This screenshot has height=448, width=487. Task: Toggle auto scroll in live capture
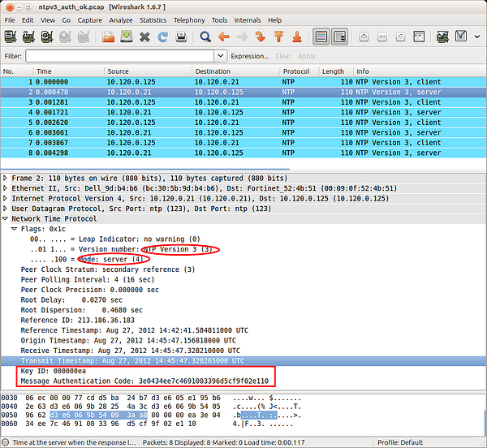tap(339, 37)
